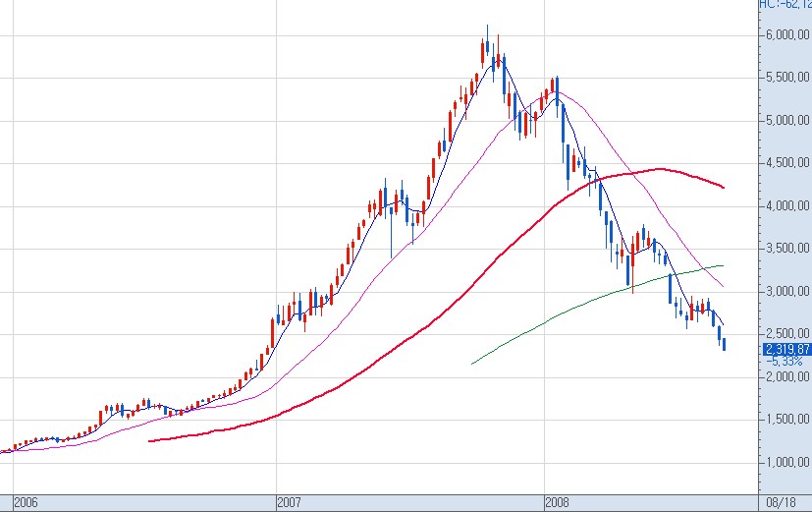This screenshot has height=512, width=812.
Task: Click the 6,000,00 price axis label
Action: click(785, 35)
